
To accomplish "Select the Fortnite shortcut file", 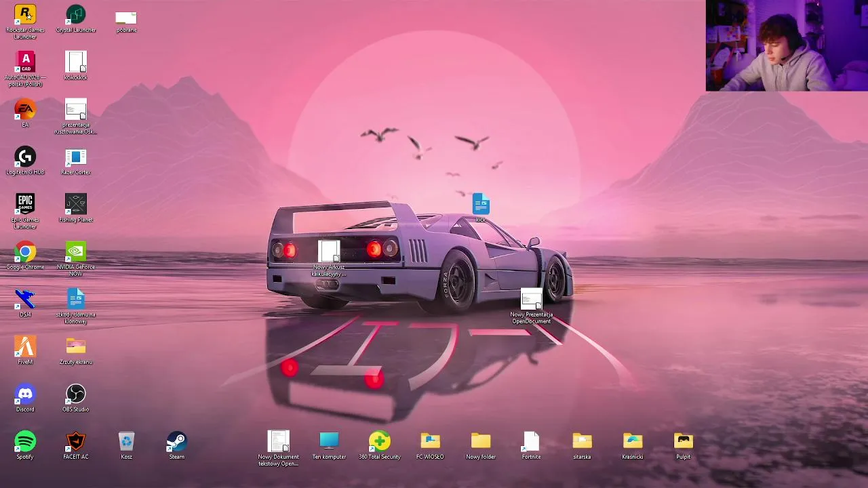I will [x=531, y=445].
